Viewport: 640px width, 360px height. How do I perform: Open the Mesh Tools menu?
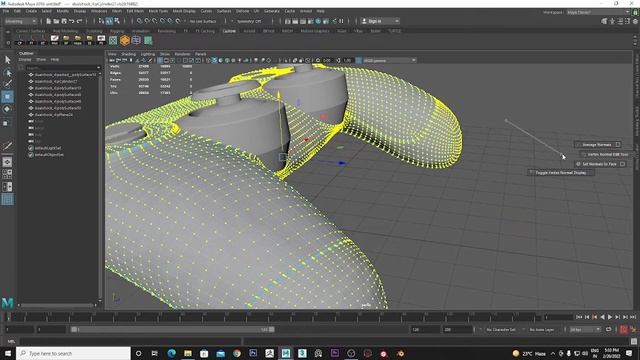click(x=158, y=11)
